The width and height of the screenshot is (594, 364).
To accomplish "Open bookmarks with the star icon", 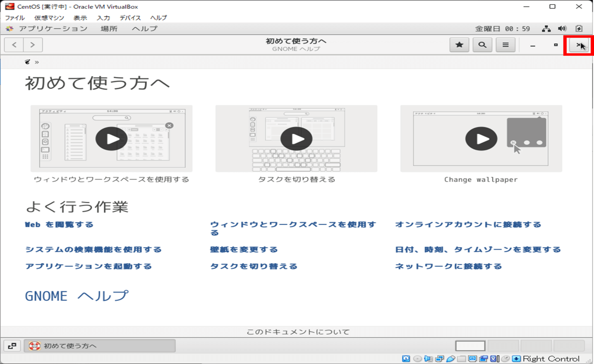I will tap(459, 45).
